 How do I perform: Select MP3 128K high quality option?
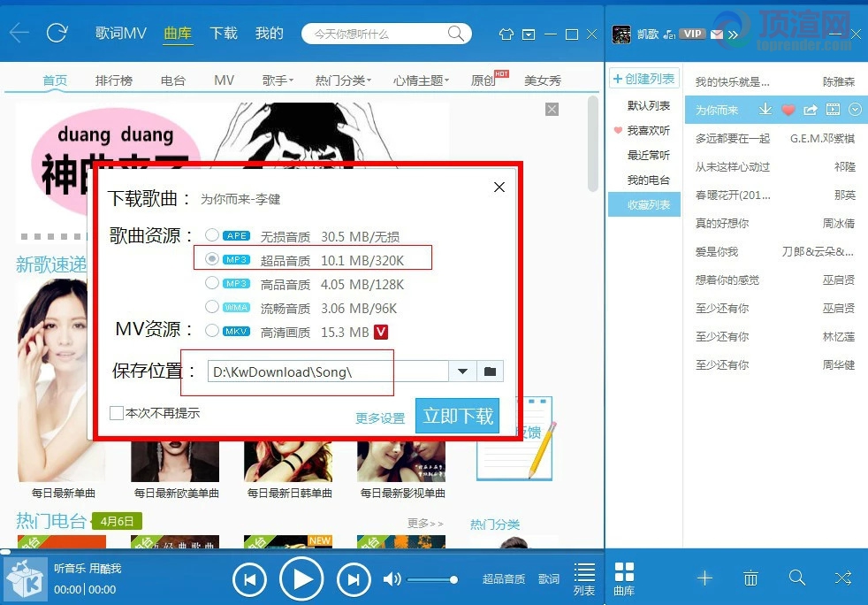(x=212, y=283)
